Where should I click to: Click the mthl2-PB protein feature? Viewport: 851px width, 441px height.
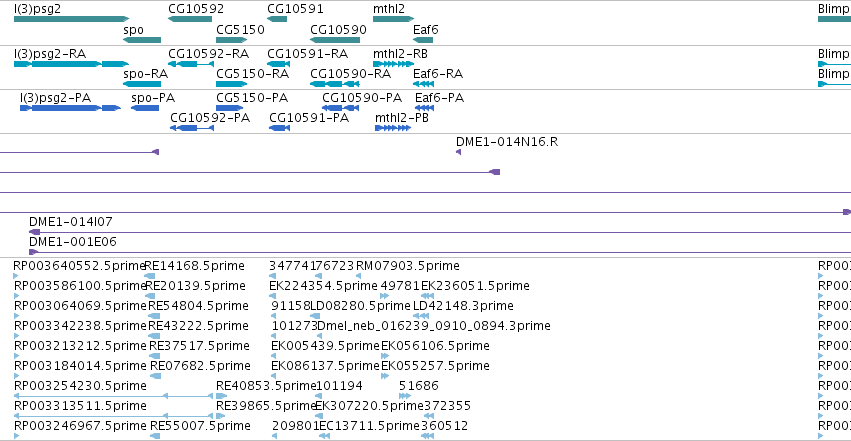(393, 128)
